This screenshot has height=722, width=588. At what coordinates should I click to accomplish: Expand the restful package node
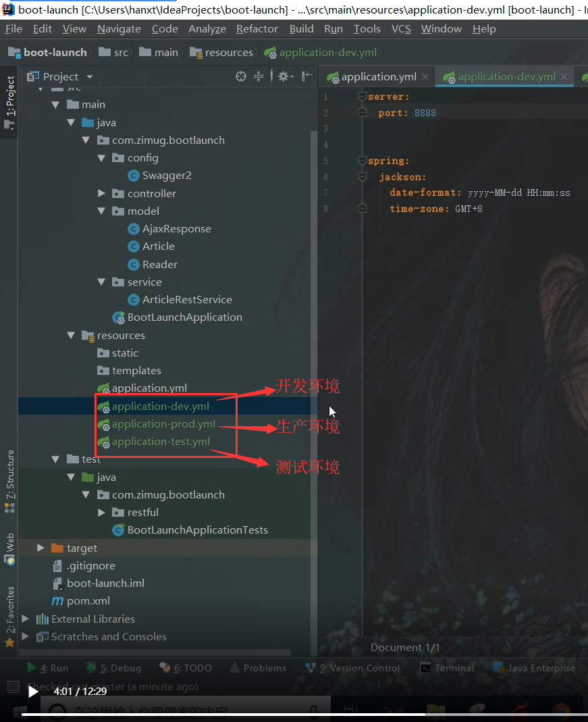tap(102, 513)
